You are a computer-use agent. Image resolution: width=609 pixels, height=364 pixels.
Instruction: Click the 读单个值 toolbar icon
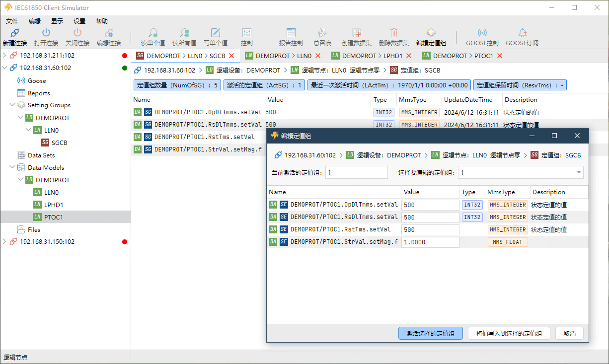click(x=153, y=33)
